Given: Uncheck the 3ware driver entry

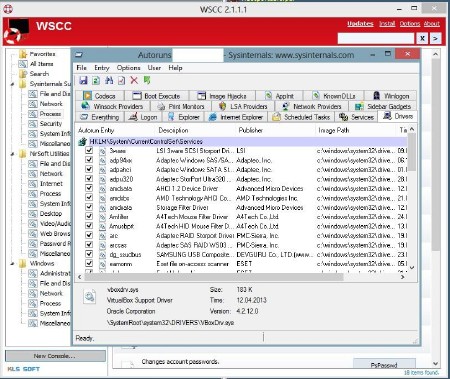Looking at the screenshot, I should pyautogui.click(x=89, y=150).
